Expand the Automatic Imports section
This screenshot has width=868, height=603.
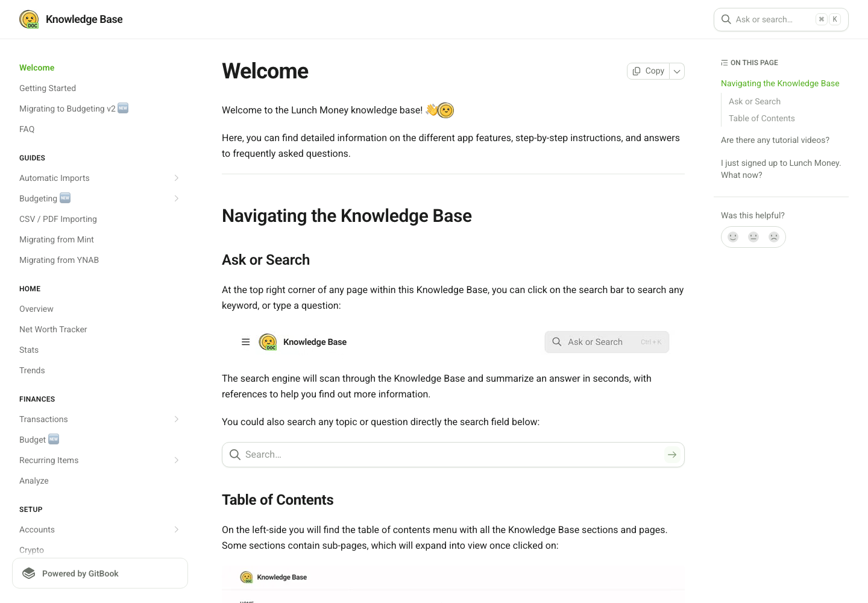[177, 178]
